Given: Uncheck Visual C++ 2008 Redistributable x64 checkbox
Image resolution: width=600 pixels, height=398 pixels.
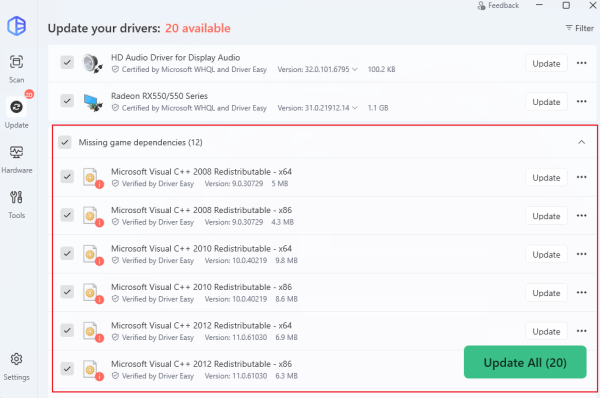Looking at the screenshot, I should tap(67, 177).
